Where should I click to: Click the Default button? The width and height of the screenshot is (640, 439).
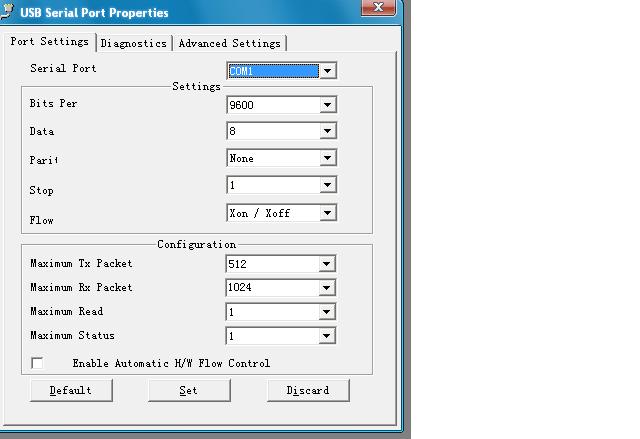point(71,390)
